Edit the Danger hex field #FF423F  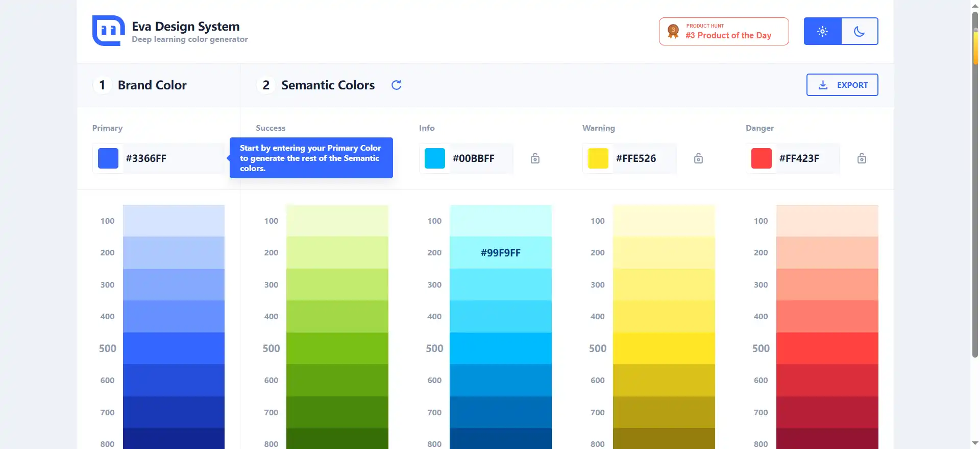pyautogui.click(x=808, y=158)
